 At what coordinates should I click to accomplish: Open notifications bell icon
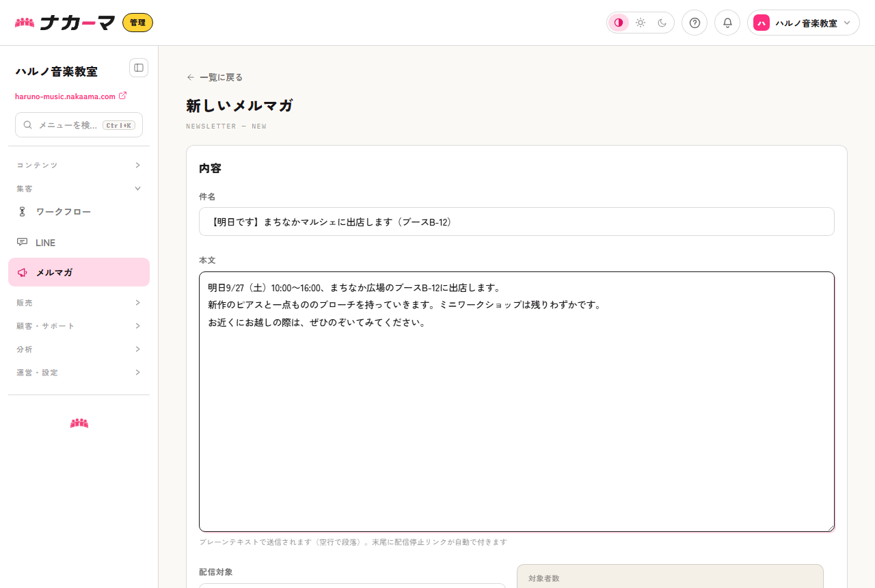click(727, 23)
